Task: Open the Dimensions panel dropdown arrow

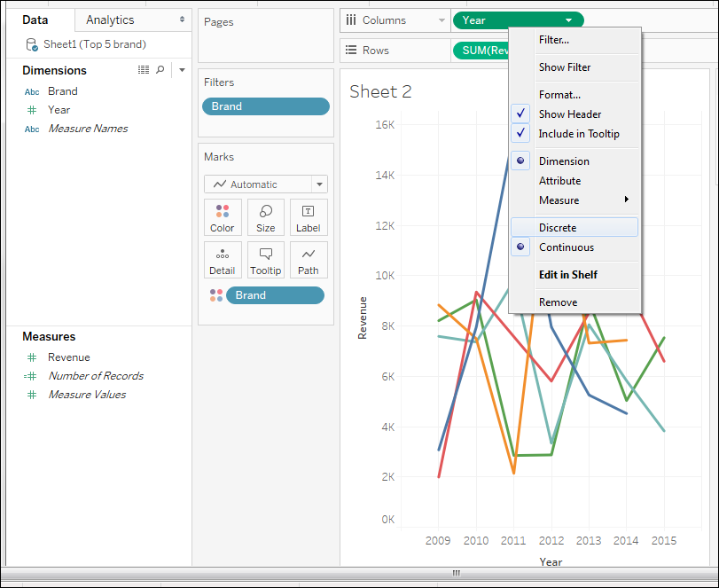Action: click(182, 69)
